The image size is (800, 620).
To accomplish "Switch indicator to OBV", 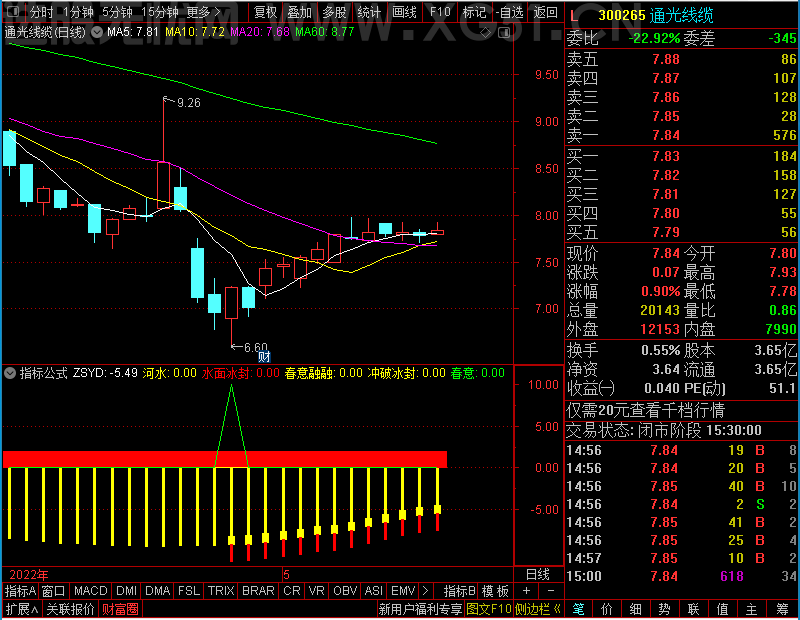I will click(x=345, y=591).
